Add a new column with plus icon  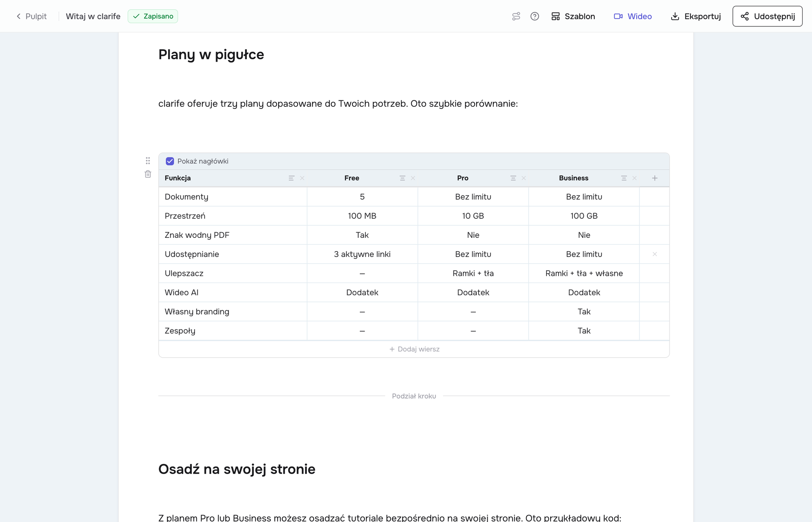click(x=654, y=178)
